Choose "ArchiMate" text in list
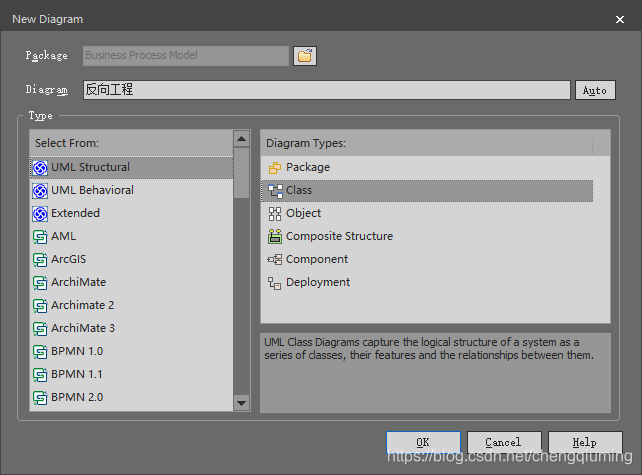Screen dimensions: 642x475 point(79,282)
